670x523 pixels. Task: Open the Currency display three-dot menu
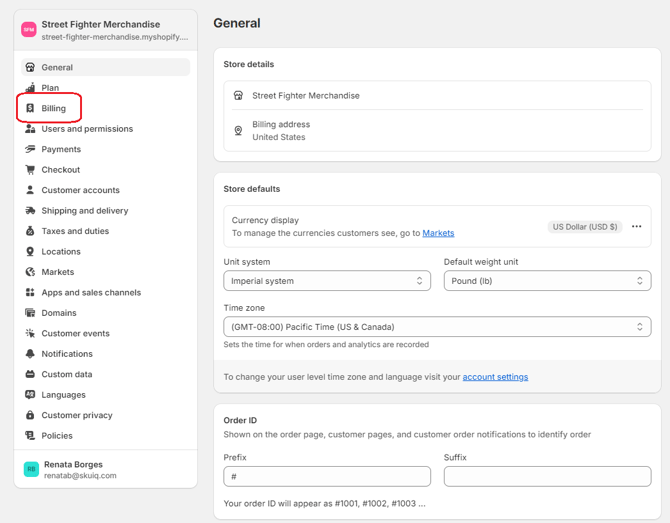point(636,226)
